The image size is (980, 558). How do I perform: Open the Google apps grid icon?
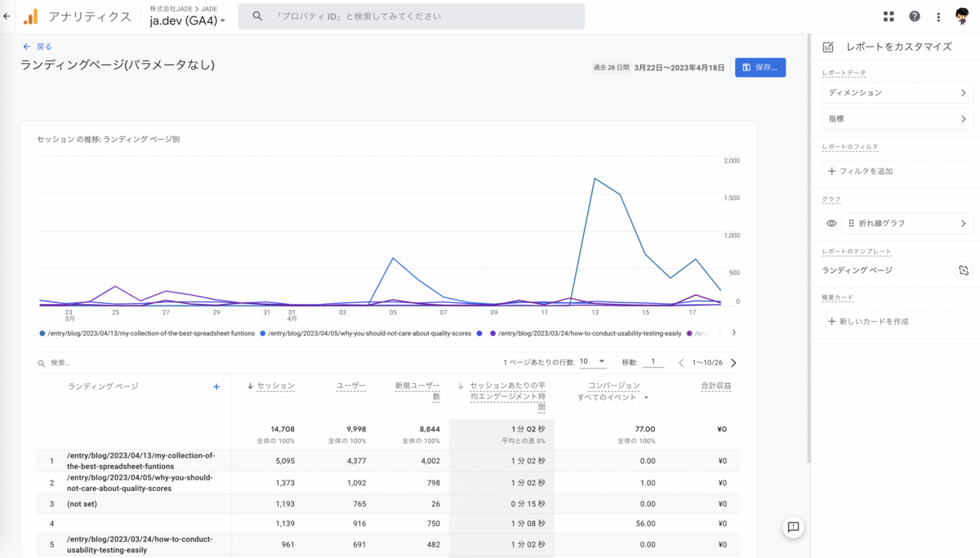coord(889,16)
